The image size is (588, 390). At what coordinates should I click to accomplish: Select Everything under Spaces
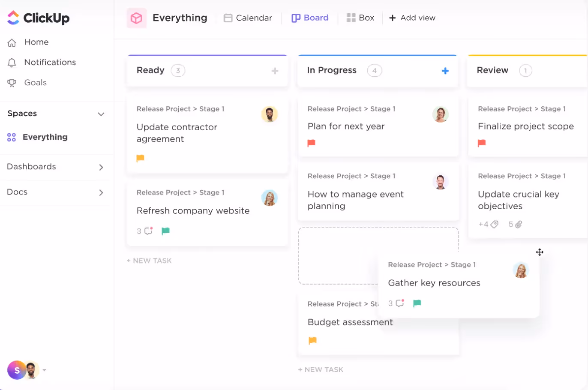[45, 137]
